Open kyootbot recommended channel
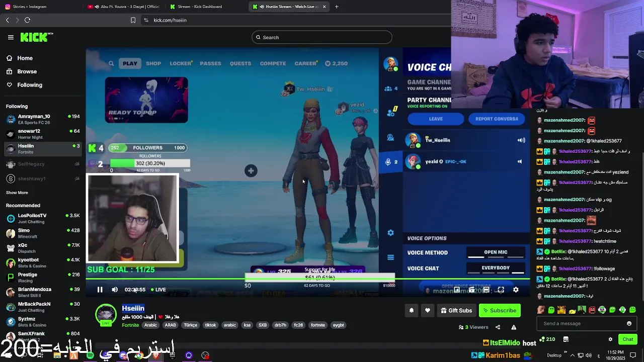The height and width of the screenshot is (362, 644). click(43, 262)
